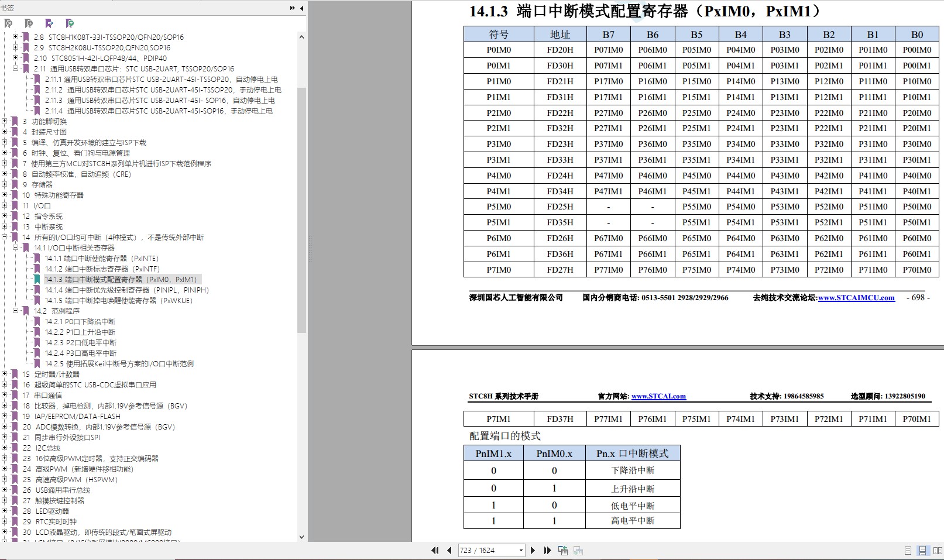Open bookmark 14.1.2 端口中断标志寄存器

(102, 269)
